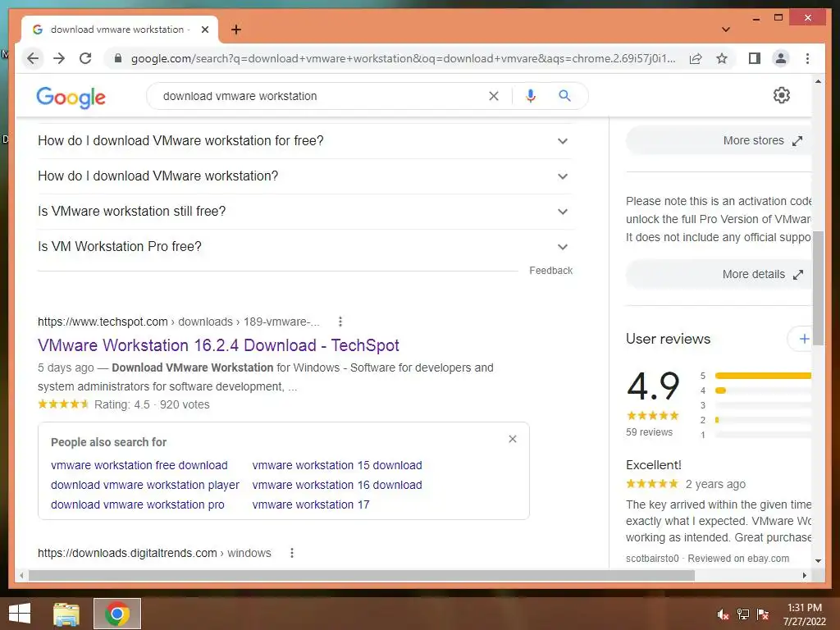Go back to previous page in Chrome
Viewport: 840px width, 630px height.
pyautogui.click(x=33, y=58)
